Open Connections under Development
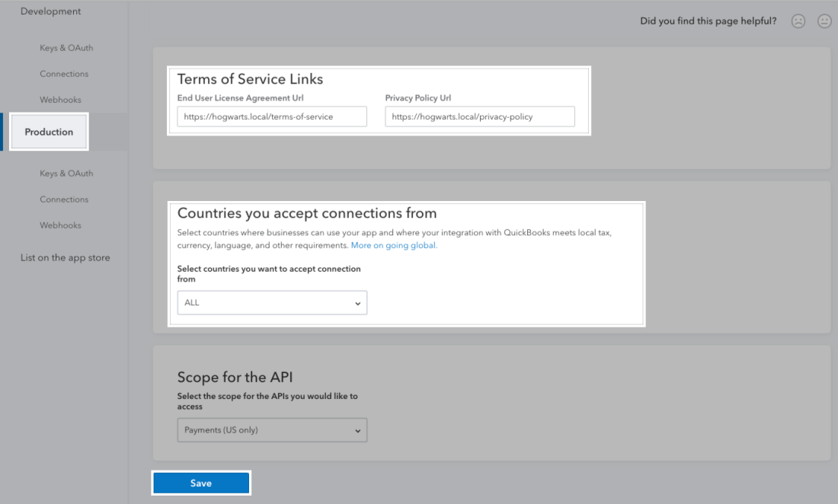Image resolution: width=838 pixels, height=504 pixels. 64,73
